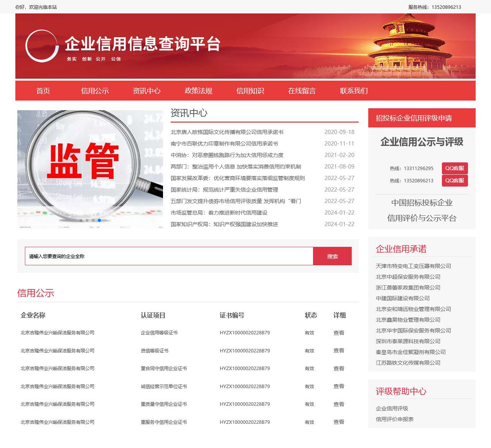Go to 首页 in the navigation bar

(43, 91)
